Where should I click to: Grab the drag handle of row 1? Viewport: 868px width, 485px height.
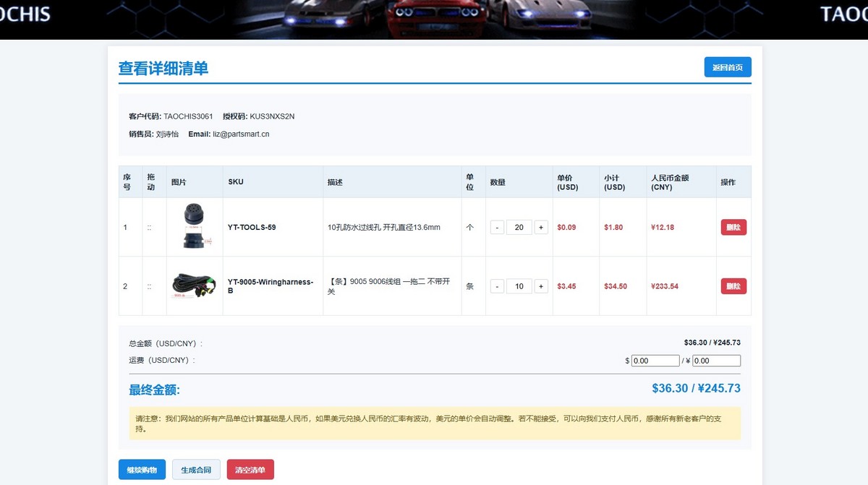click(x=149, y=228)
